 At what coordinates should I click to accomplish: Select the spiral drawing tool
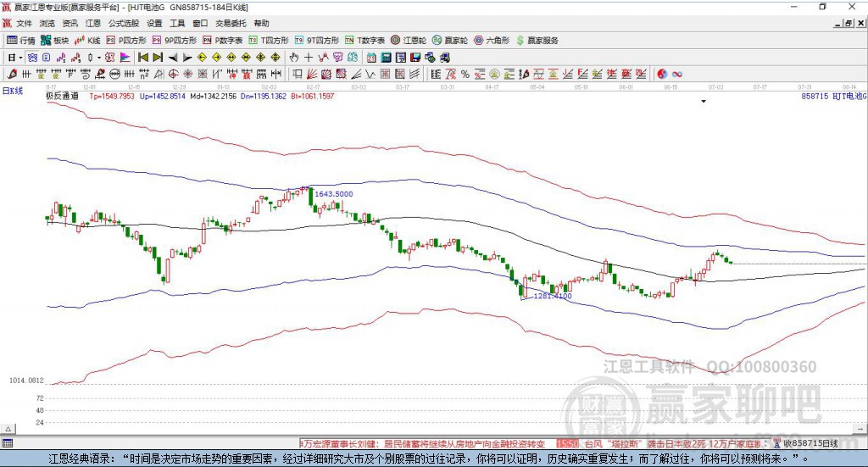click(86, 74)
